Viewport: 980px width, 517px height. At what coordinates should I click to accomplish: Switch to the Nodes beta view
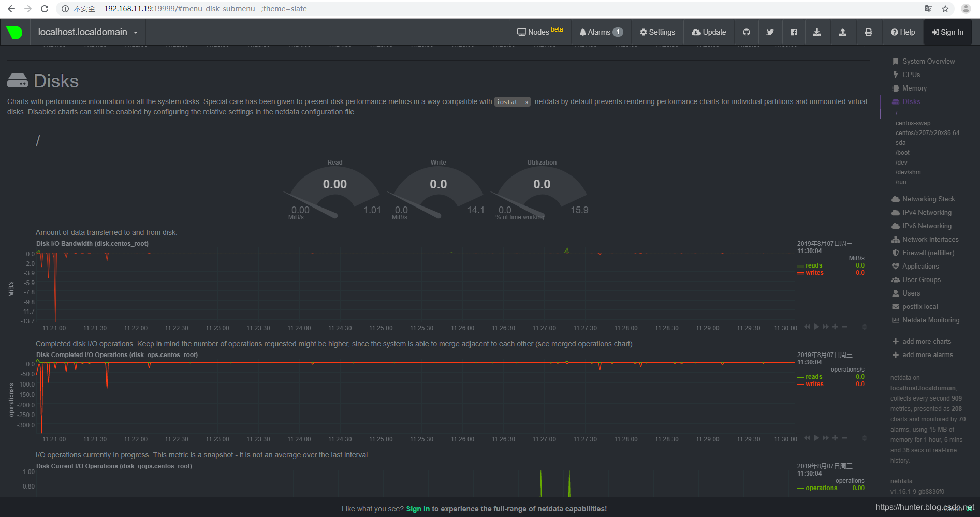(x=539, y=32)
